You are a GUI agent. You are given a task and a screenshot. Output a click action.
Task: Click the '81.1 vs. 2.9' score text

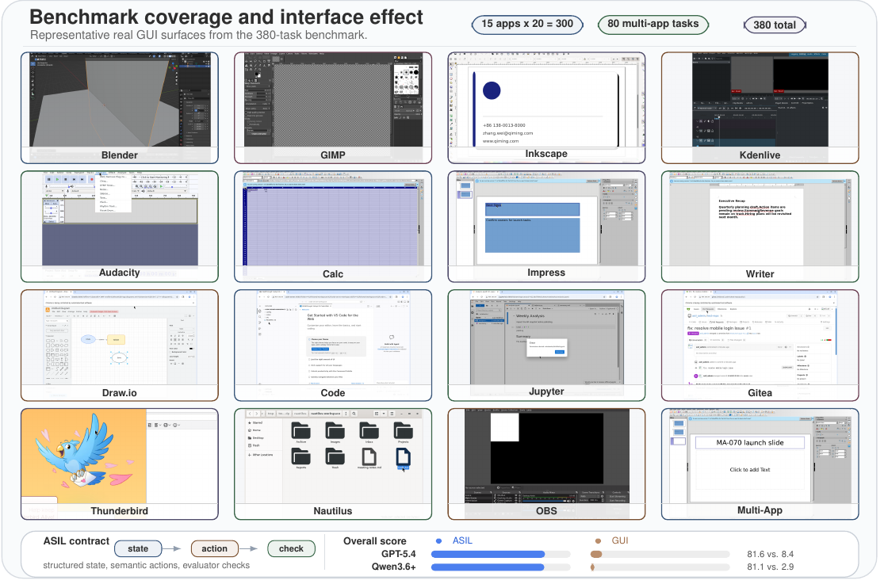[x=770, y=567]
